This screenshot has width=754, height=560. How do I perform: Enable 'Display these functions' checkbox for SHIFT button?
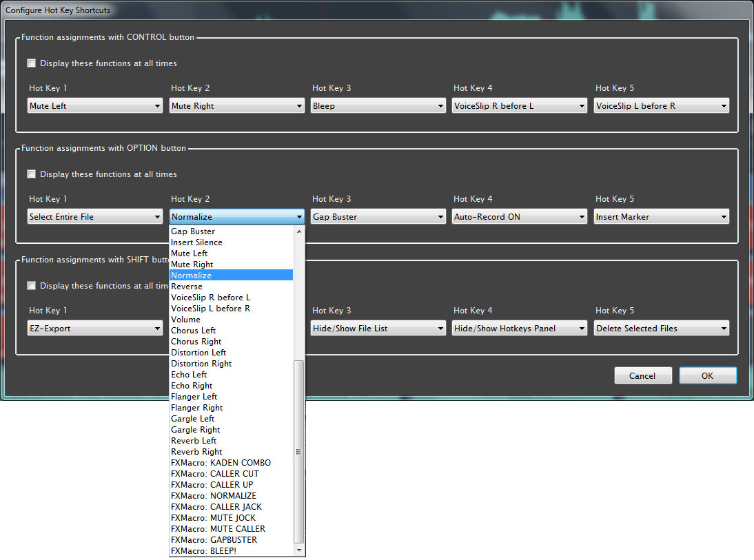pos(31,286)
